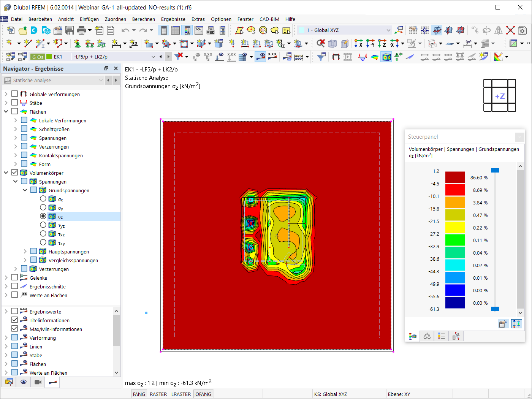Open the Statische Analyse dropdown

(101, 80)
